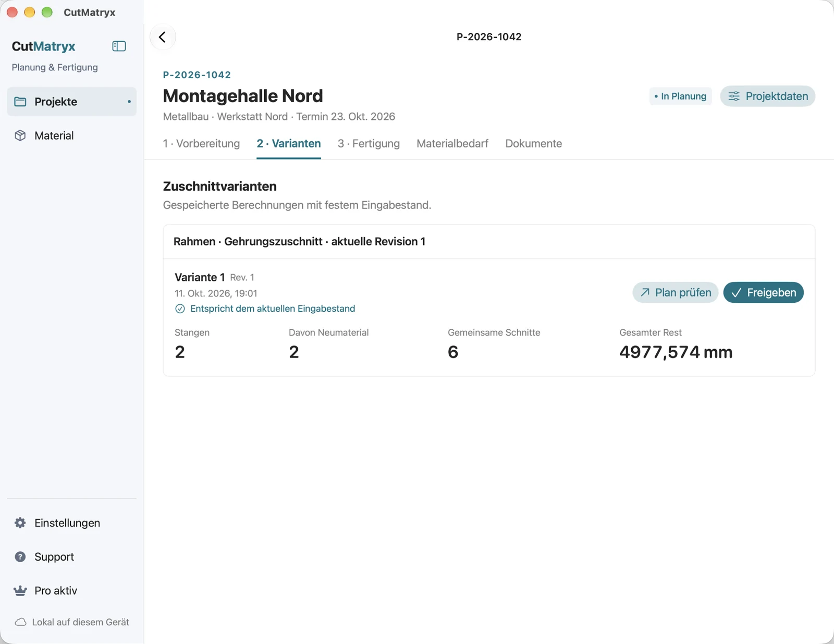
Task: Go back with the chevron arrow
Action: [163, 37]
